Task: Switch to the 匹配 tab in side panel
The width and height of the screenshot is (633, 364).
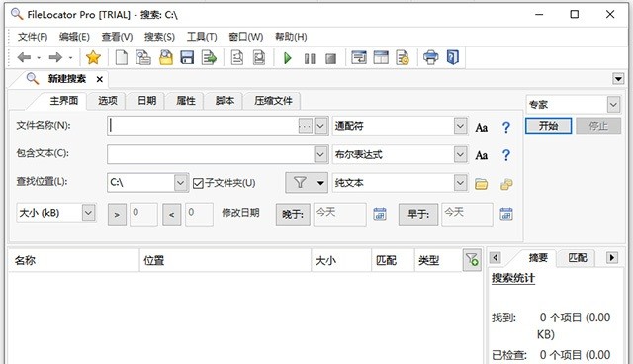Action: coord(578,258)
